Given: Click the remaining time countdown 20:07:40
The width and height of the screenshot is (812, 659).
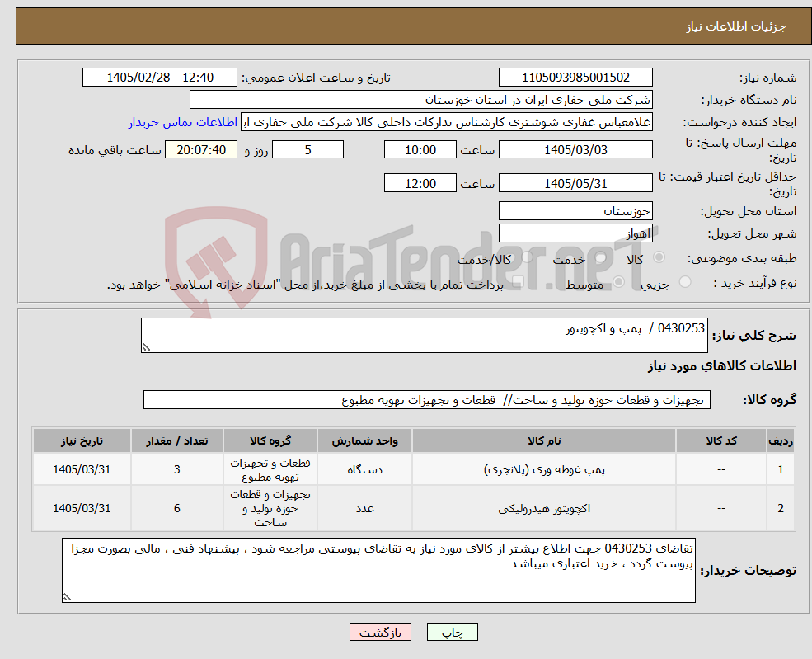Looking at the screenshot, I should [201, 150].
